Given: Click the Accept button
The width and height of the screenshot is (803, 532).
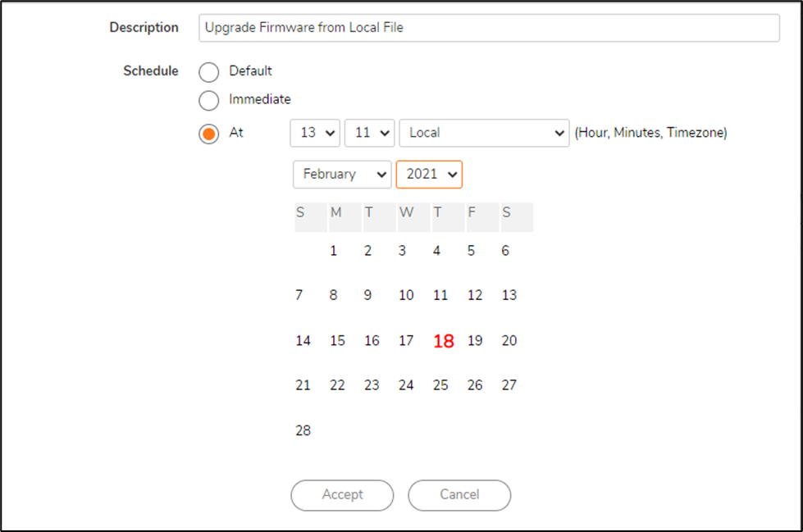Looking at the screenshot, I should pyautogui.click(x=342, y=495).
